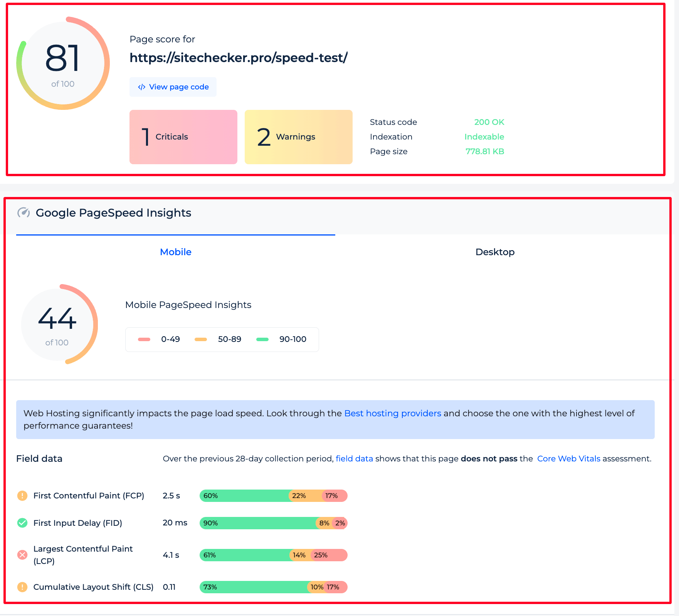Click the FCP orange warning icon
679x616 pixels.
[22, 496]
